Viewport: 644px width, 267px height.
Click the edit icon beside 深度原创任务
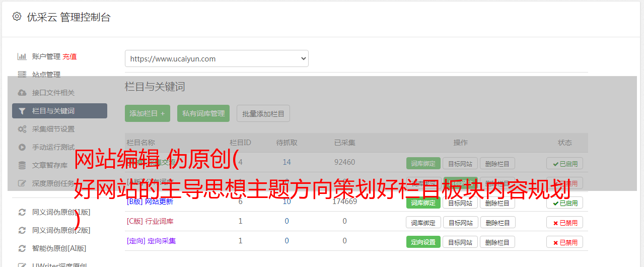(x=22, y=183)
